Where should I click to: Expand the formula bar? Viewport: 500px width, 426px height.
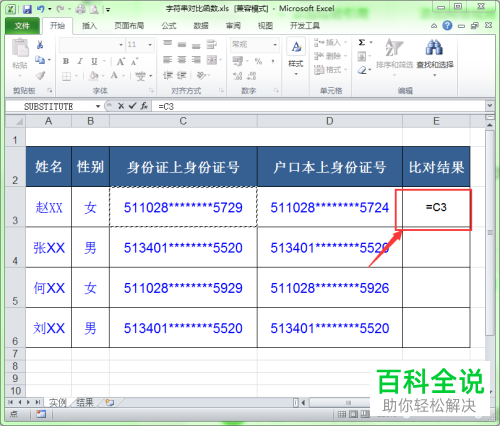pos(490,106)
